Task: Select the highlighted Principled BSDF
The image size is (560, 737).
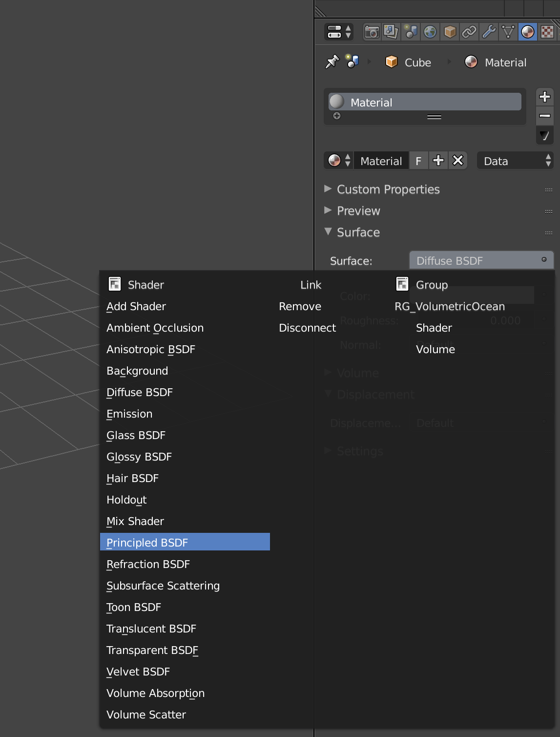Action: pos(185,542)
